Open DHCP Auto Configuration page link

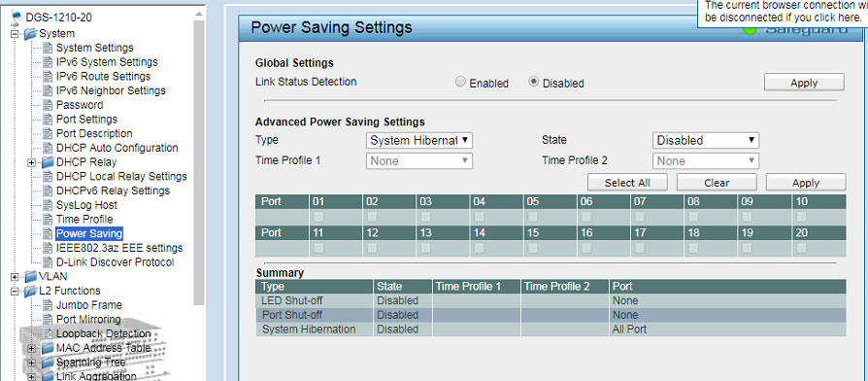tap(117, 148)
